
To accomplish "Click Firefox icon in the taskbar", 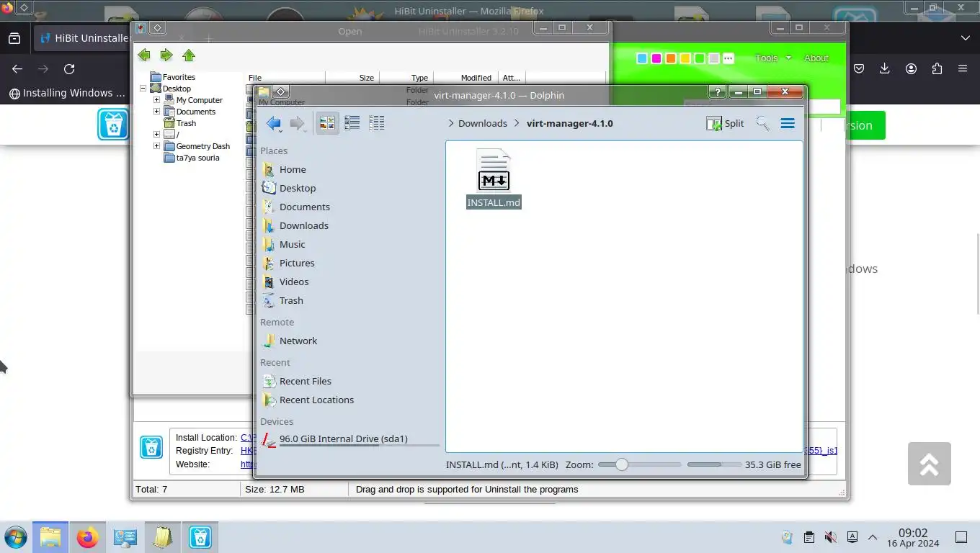I will coord(87,537).
